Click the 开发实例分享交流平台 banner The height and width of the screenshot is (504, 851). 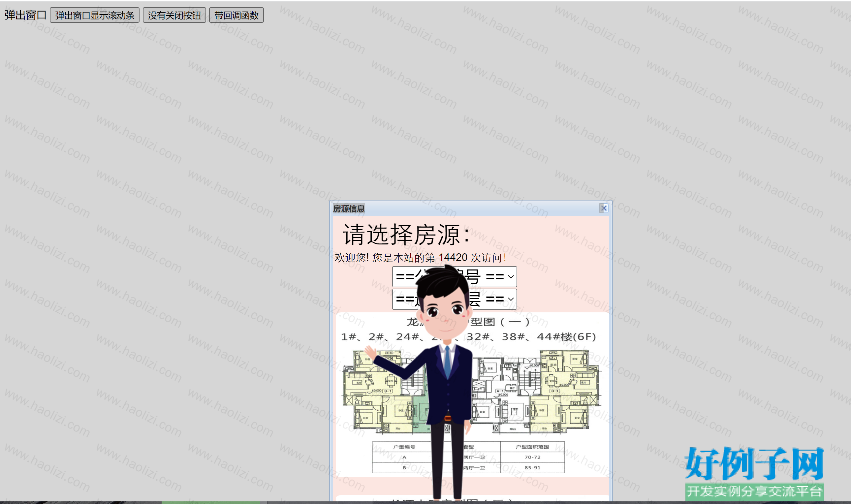click(x=755, y=491)
